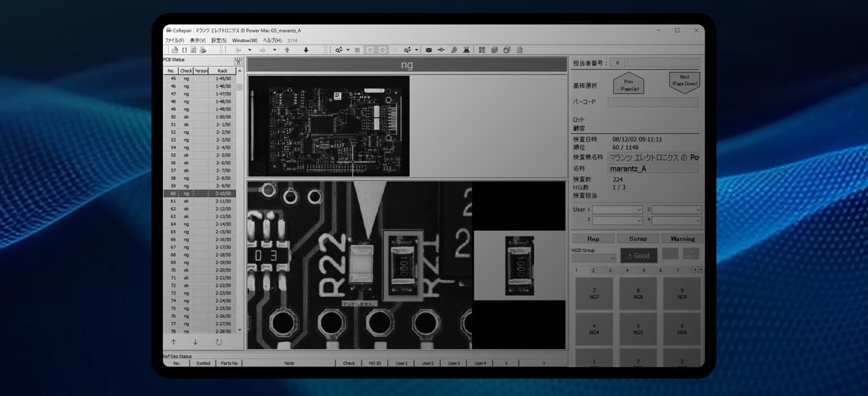
Task: Switch to the Scrap tab
Action: pos(638,239)
